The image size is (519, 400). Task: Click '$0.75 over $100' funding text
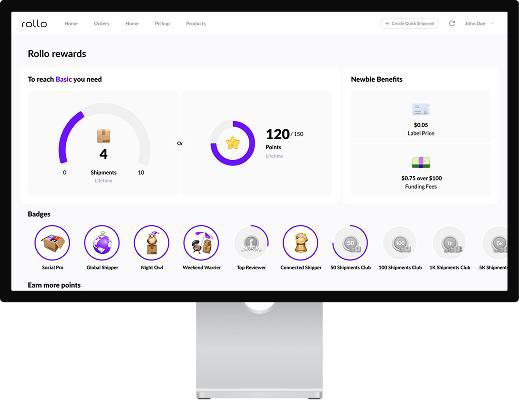click(x=421, y=178)
